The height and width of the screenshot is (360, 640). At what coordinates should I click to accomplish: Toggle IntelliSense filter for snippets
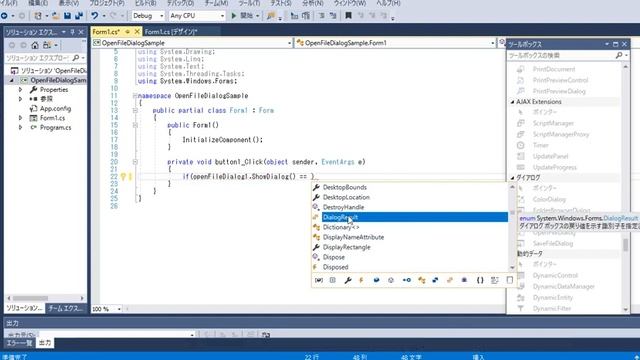(510, 280)
